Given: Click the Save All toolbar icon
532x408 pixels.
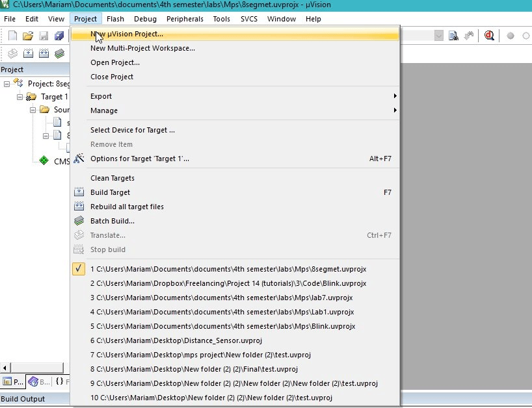Looking at the screenshot, I should click(x=59, y=36).
